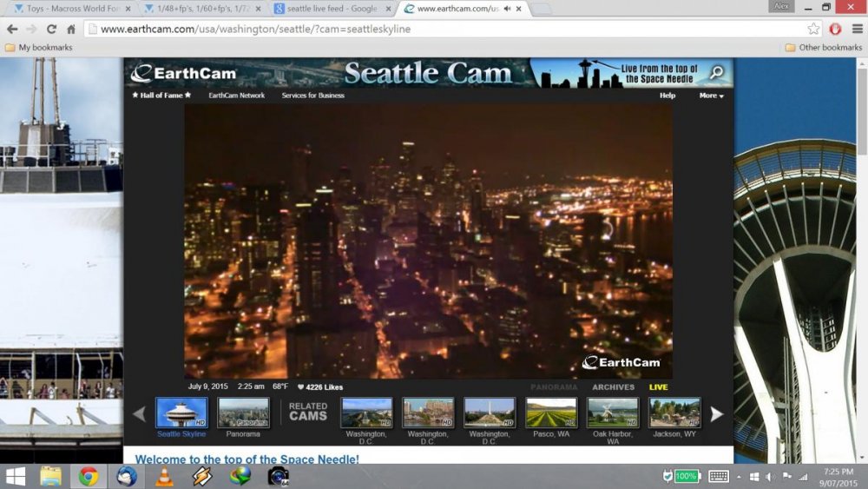Open Services for Business menu item
The height and width of the screenshot is (489, 868).
(x=312, y=96)
